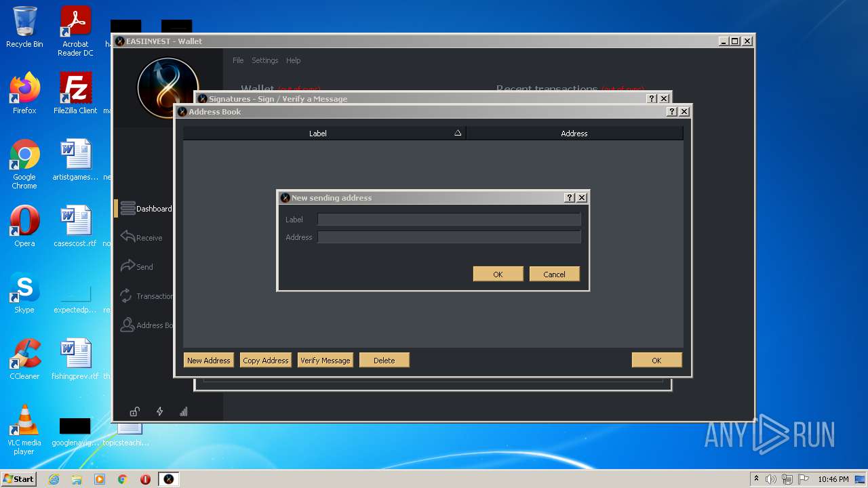The height and width of the screenshot is (488, 868).
Task: Open the Settings menu in wallet
Action: (x=265, y=60)
